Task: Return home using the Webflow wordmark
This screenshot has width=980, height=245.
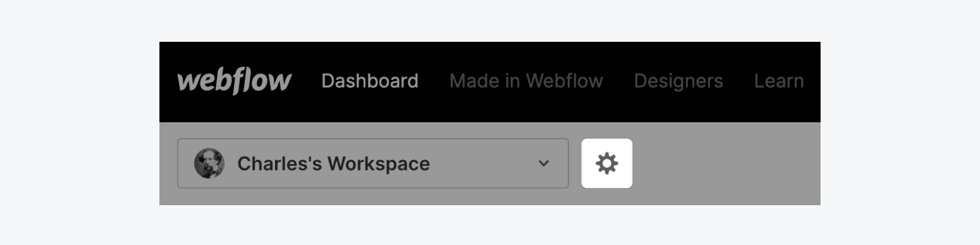Action: pos(235,81)
